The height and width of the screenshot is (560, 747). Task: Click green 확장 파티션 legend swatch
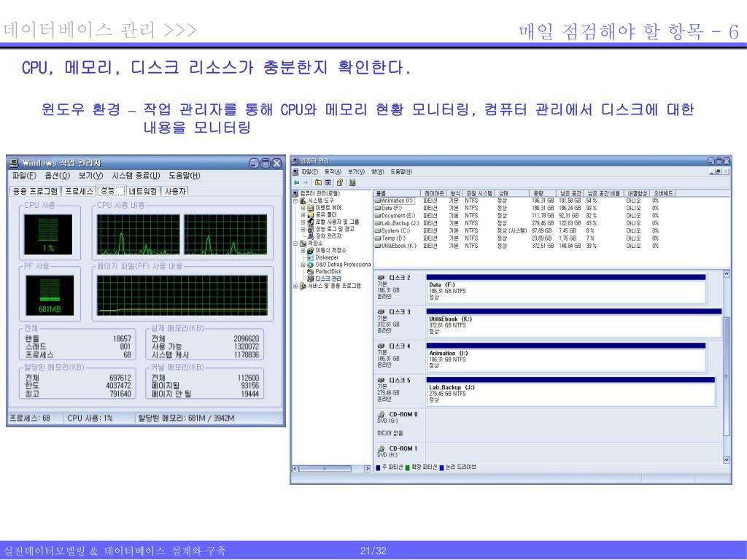coord(408,467)
